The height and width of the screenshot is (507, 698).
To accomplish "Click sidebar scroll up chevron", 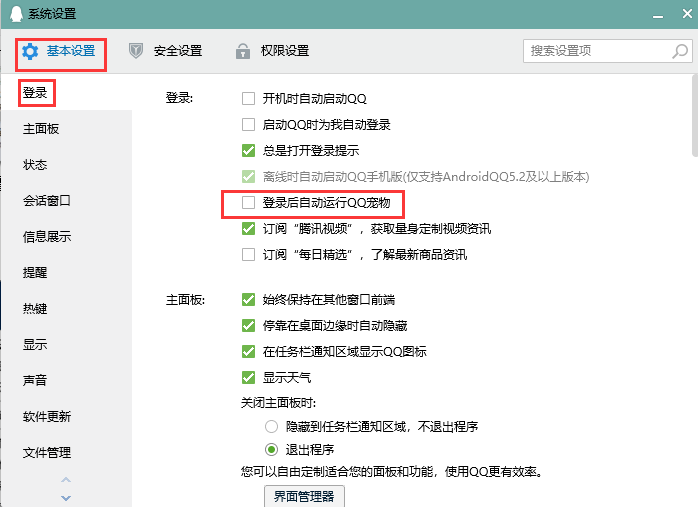I will click(66, 480).
